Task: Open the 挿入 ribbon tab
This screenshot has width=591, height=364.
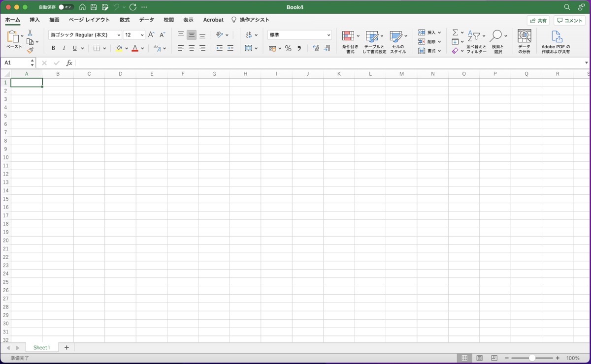Action: (x=34, y=20)
